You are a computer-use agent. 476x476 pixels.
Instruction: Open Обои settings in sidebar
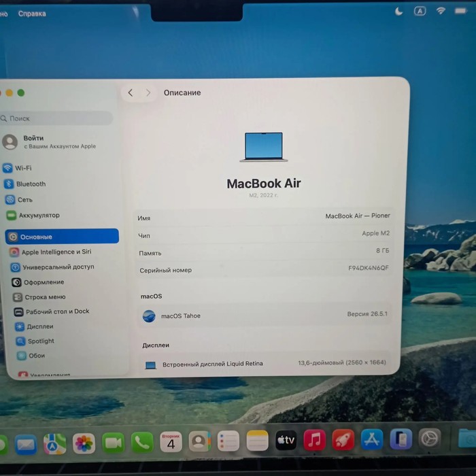point(31,356)
